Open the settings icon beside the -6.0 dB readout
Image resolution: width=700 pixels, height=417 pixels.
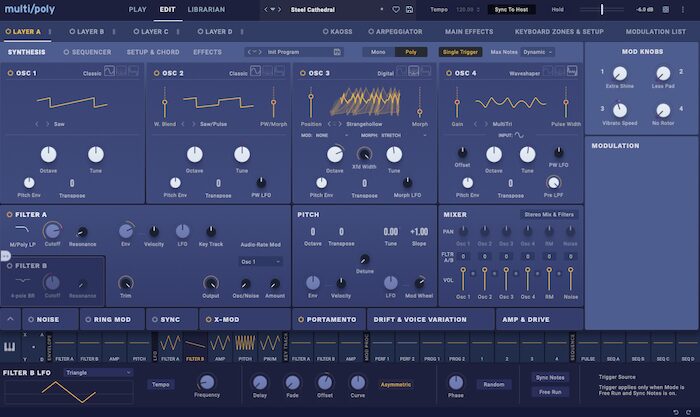tap(666, 9)
